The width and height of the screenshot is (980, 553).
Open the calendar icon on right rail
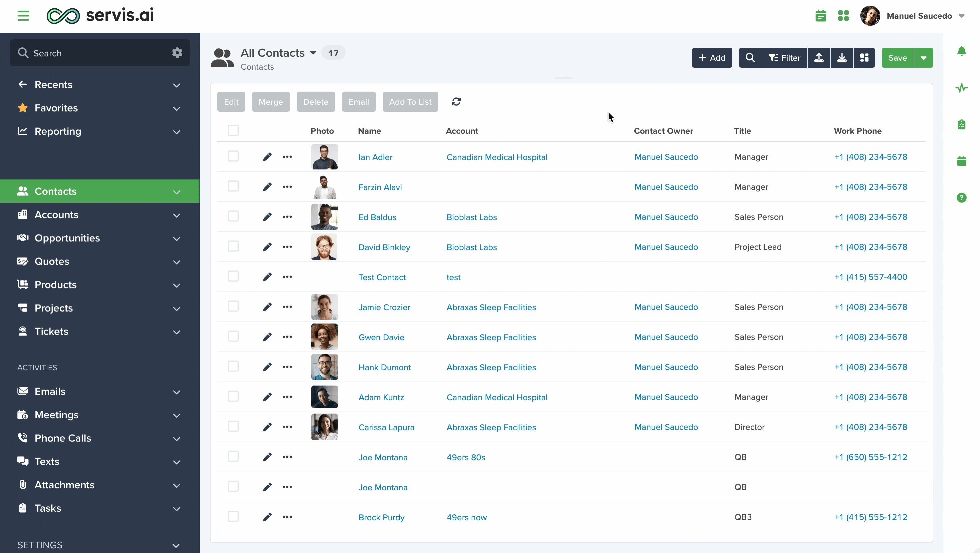[961, 161]
